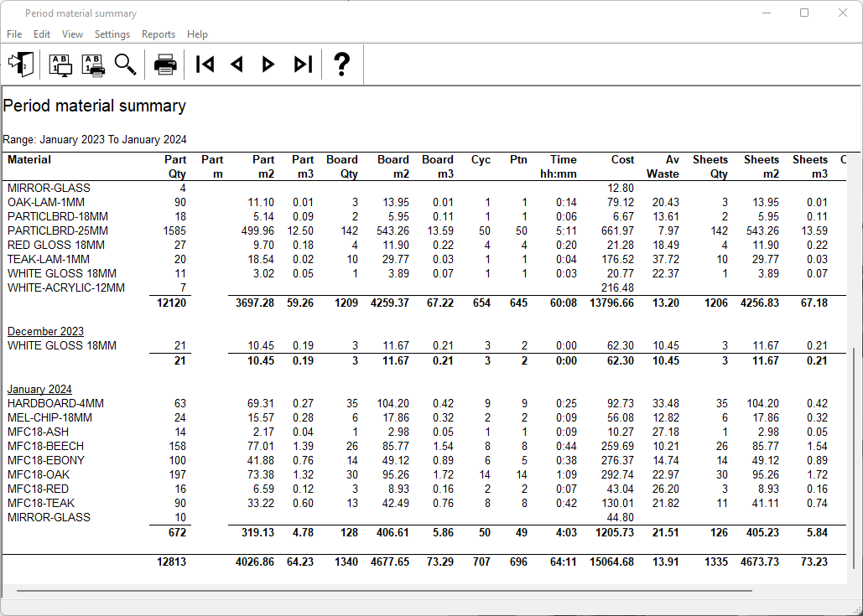Click the horizontal scrollbar at bottom
The image size is (863, 616).
(384, 591)
